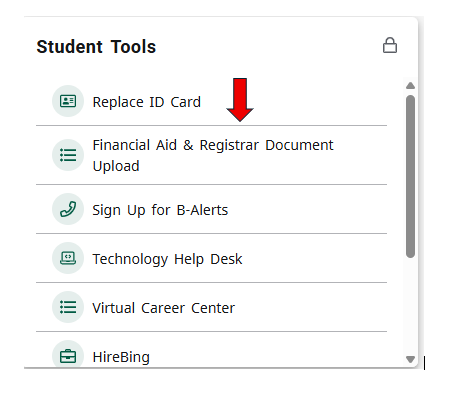Open the Replace ID Card link

pyautogui.click(x=147, y=102)
